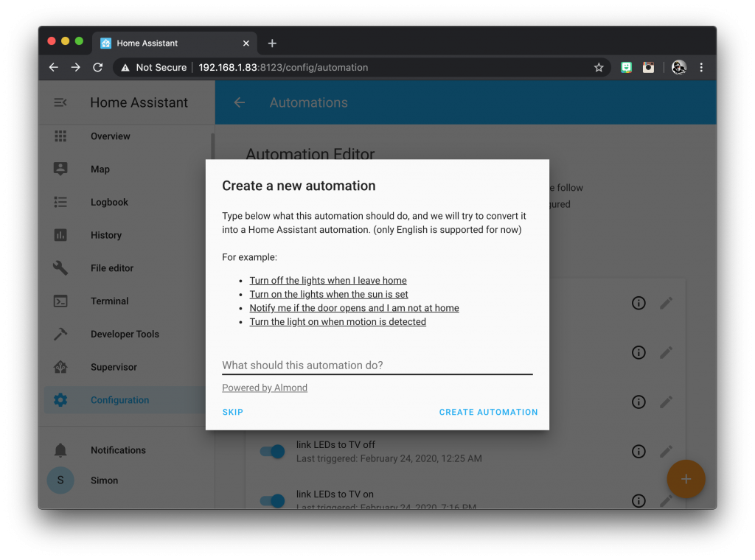Screen dimensions: 755x560
Task: Click the SKIP button in dialog
Action: click(x=232, y=412)
